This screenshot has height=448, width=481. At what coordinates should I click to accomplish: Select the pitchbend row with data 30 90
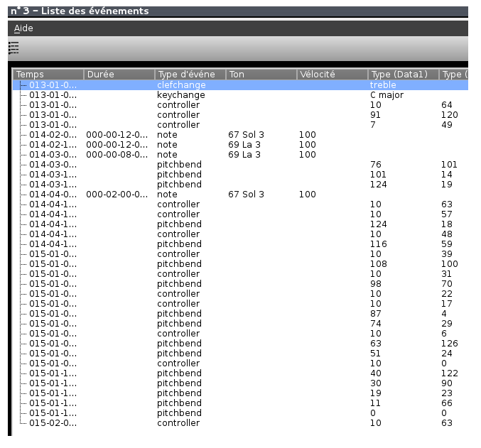click(x=240, y=383)
